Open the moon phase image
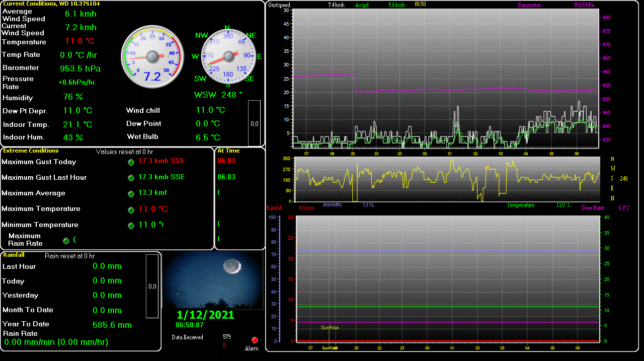Screen dimensions: 644x361 click(213, 280)
